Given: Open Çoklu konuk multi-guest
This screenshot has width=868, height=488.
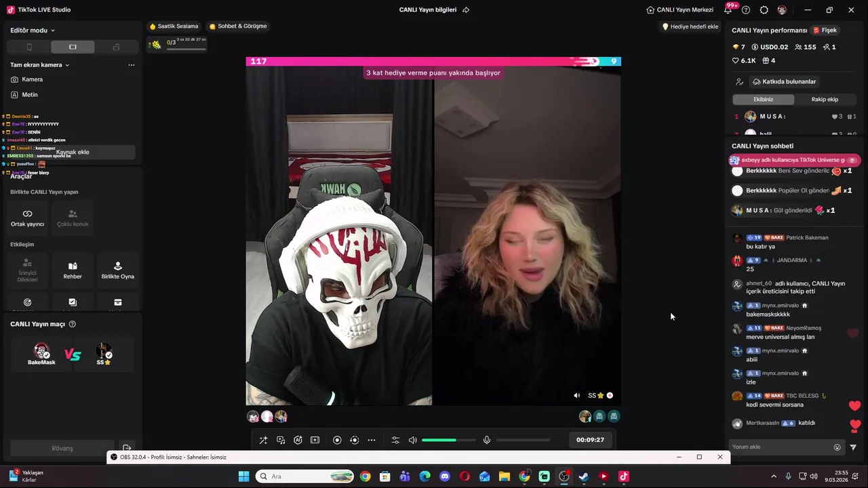Looking at the screenshot, I should tap(73, 218).
